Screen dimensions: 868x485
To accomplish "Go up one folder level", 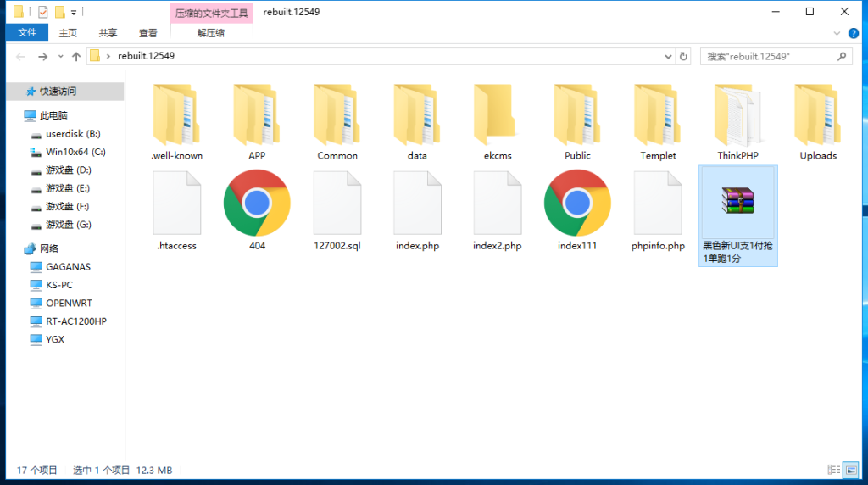I will (76, 57).
